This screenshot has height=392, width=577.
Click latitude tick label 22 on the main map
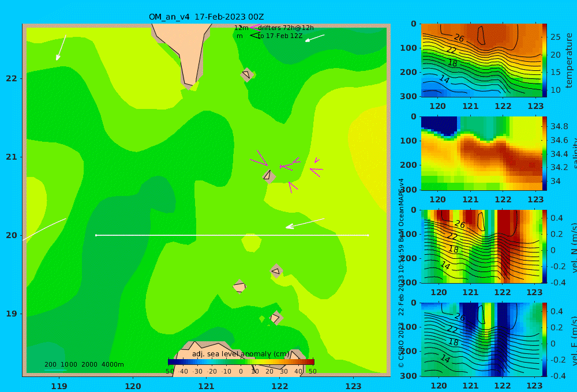click(12, 79)
